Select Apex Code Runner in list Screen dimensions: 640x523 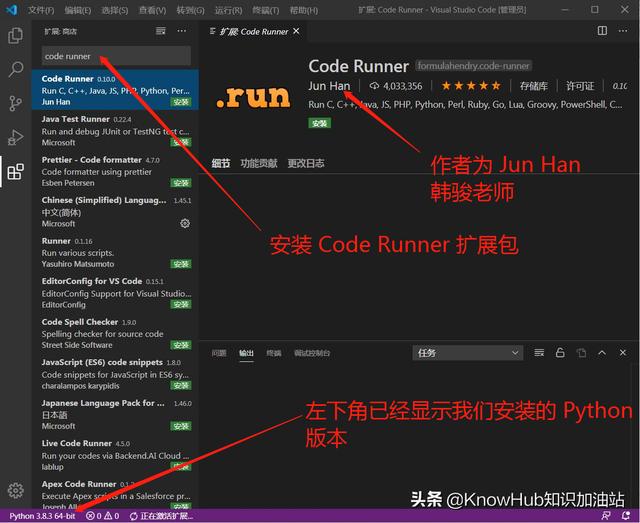116,493
